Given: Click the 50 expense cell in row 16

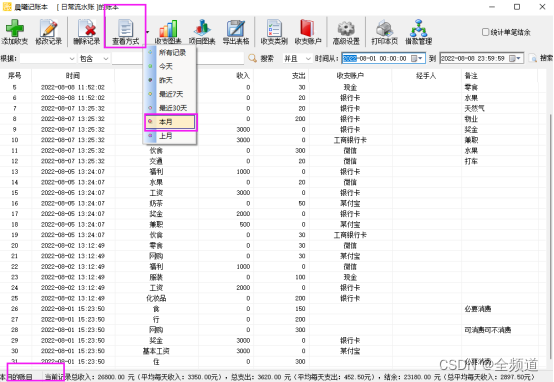Looking at the screenshot, I should (x=302, y=203).
